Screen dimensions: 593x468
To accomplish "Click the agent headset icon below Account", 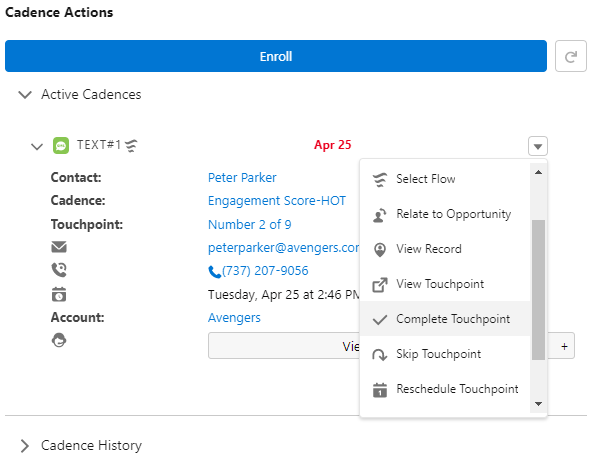I will 59,340.
